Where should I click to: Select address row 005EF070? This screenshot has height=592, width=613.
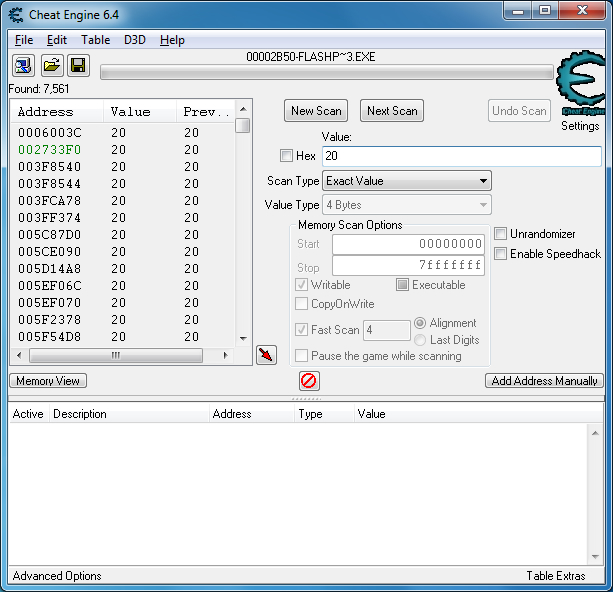coord(123,303)
